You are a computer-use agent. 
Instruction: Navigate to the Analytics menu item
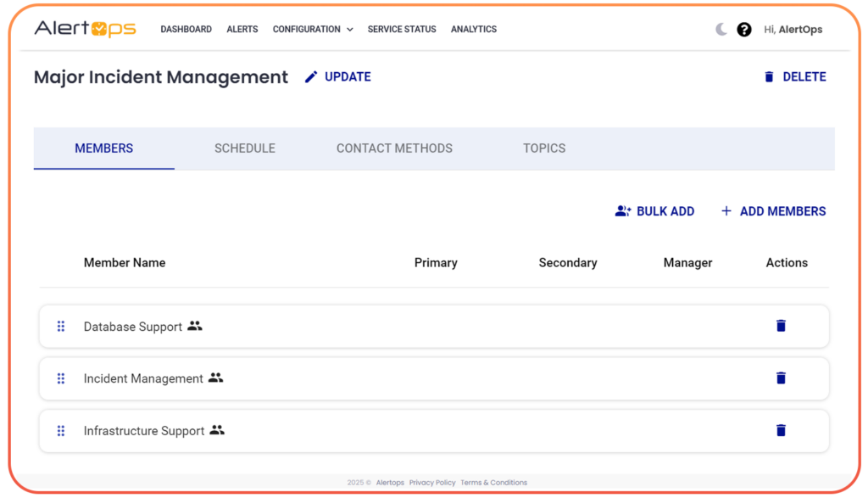[473, 29]
